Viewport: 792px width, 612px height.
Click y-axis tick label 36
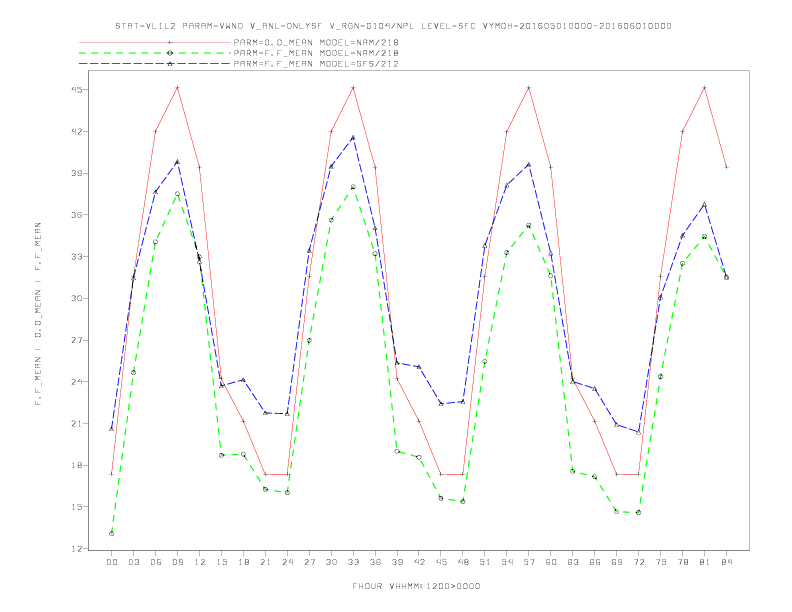coord(76,215)
